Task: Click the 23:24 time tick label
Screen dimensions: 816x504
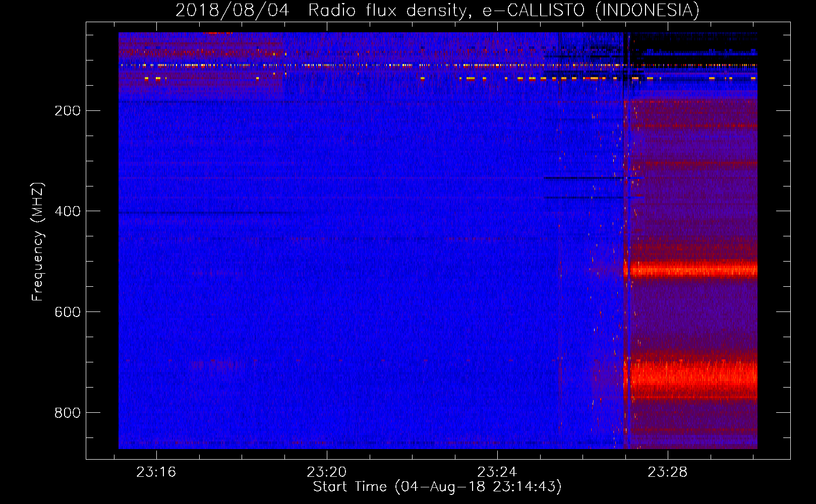Action: coord(497,472)
